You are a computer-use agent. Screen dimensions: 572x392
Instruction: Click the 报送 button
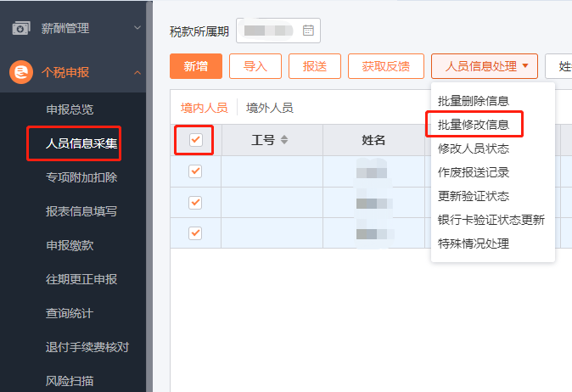point(315,66)
